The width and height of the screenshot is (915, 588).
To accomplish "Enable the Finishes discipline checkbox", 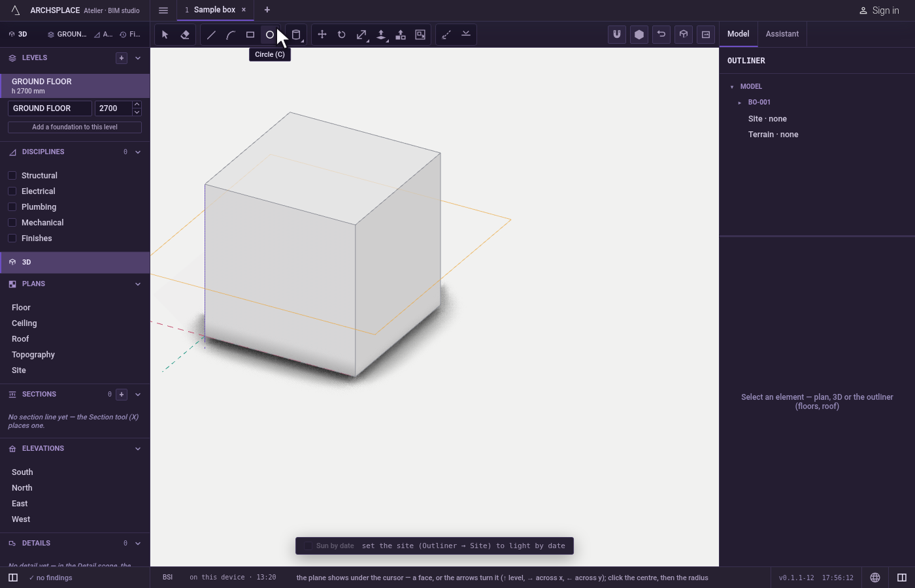I will click(x=12, y=238).
